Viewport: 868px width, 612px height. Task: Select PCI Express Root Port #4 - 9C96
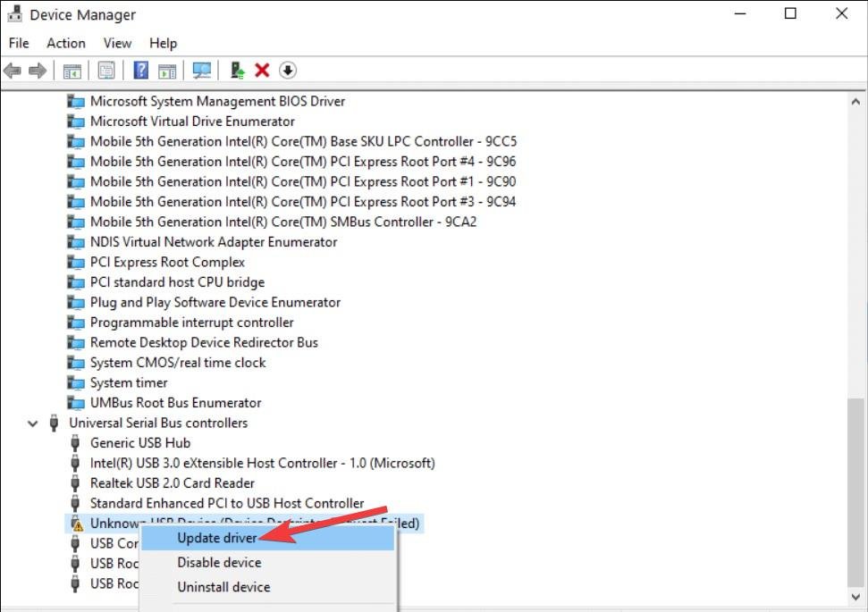(x=303, y=162)
